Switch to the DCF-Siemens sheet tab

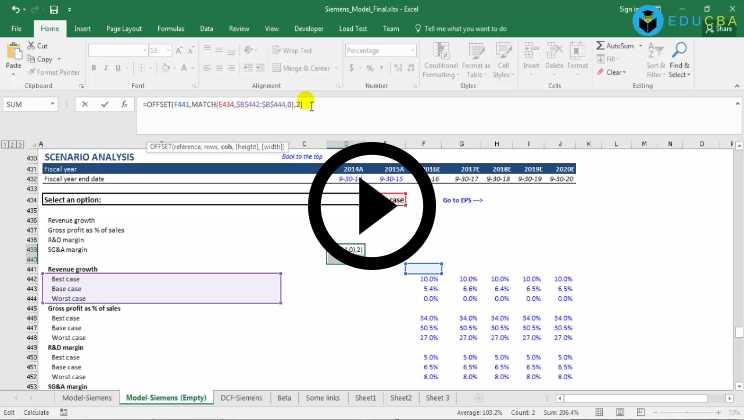pos(242,398)
